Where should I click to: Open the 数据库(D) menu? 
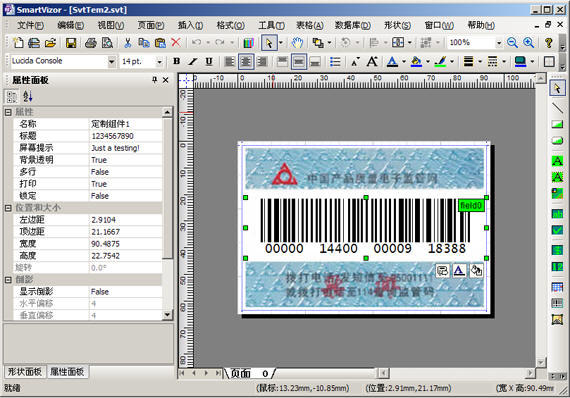pos(352,25)
